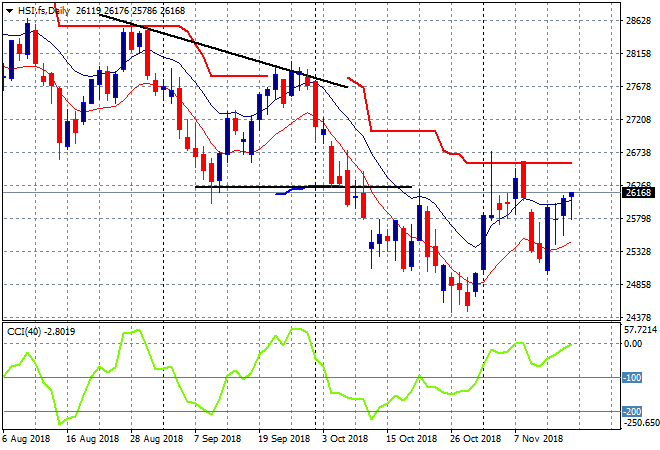The width and height of the screenshot is (660, 450).
Task: Click the 27678 price axis label
Action: 639,87
